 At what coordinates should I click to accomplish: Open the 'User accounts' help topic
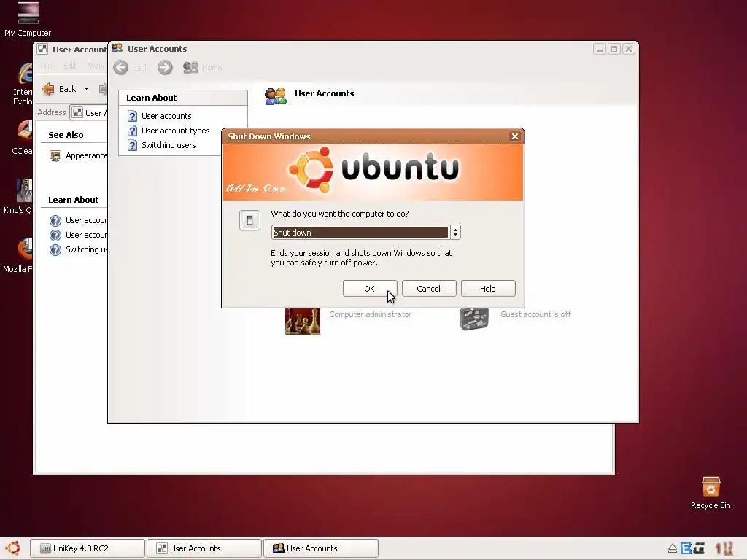(x=166, y=116)
